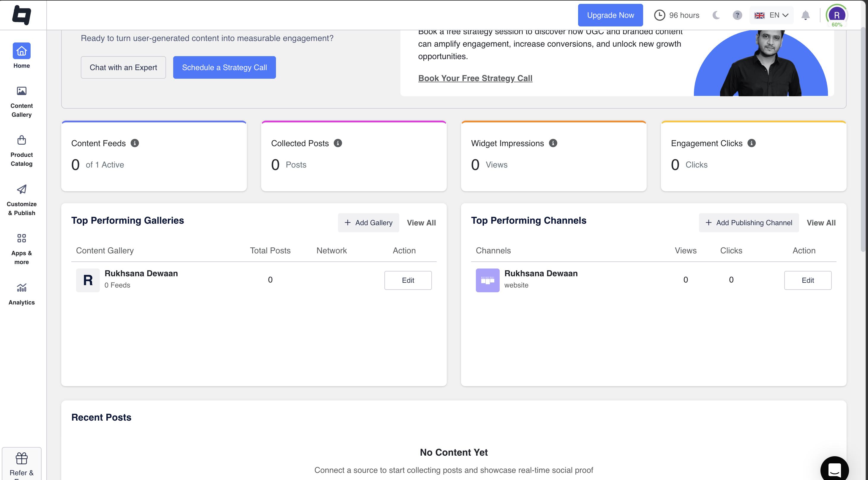Click the Widget Impressions info icon
This screenshot has height=480, width=868.
click(x=553, y=143)
